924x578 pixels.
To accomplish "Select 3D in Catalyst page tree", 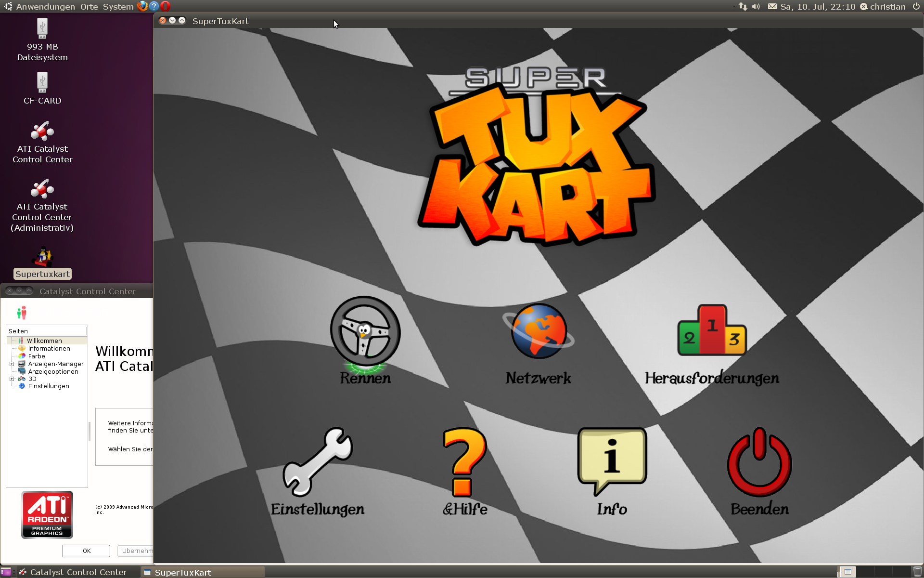I will click(x=32, y=379).
